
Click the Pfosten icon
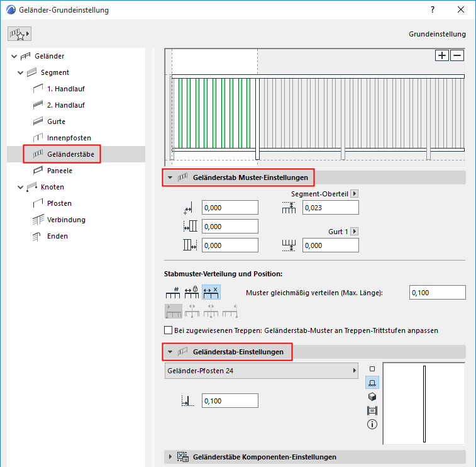point(38,203)
